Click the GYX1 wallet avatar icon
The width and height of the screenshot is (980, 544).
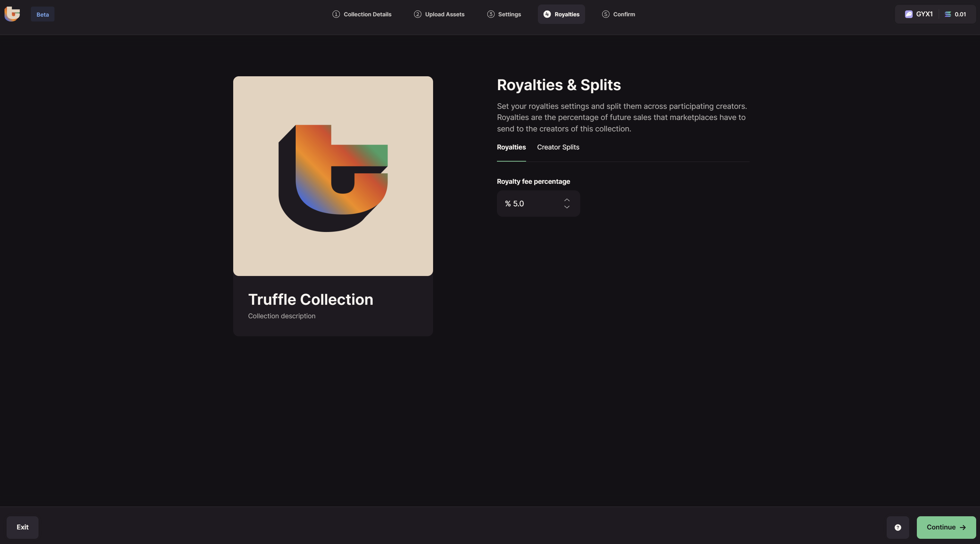(x=909, y=14)
